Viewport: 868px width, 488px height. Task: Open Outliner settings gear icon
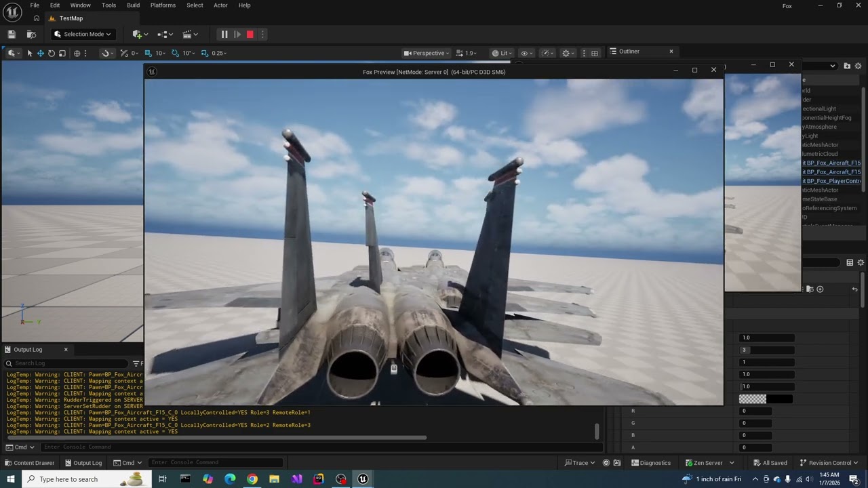[x=858, y=66]
